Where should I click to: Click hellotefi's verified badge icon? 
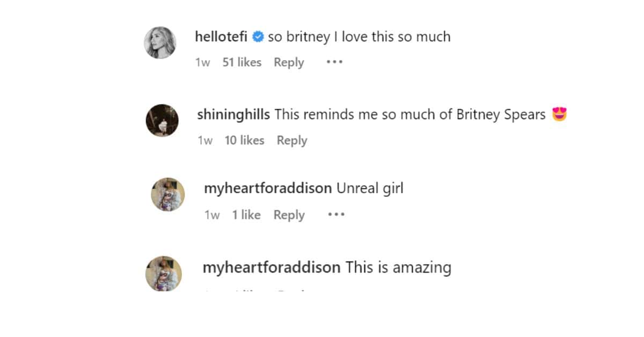pos(258,36)
